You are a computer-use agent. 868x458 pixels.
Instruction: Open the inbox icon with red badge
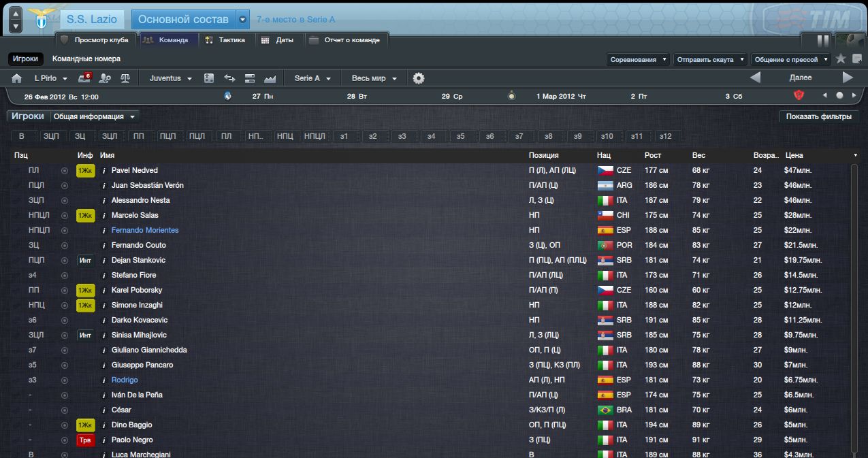[x=85, y=78]
